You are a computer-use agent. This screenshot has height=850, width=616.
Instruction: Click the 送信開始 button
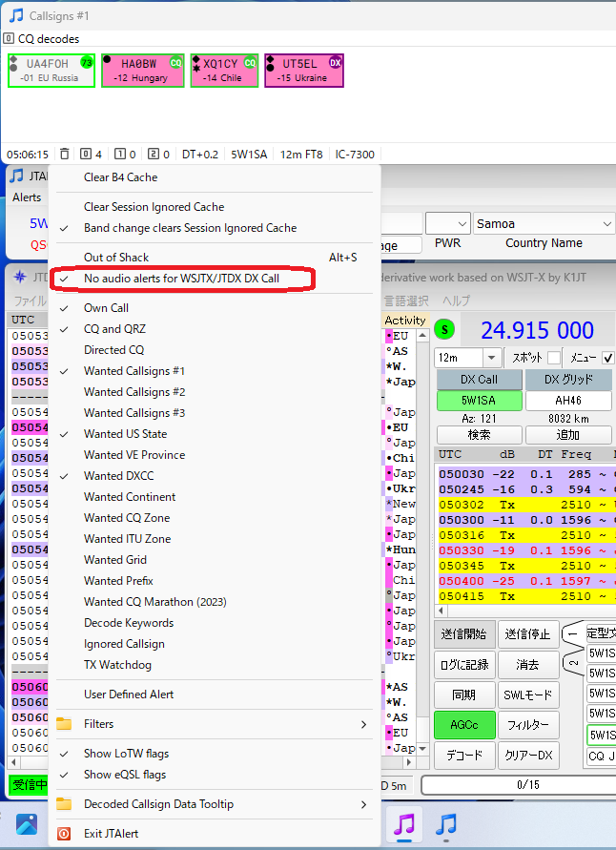coord(464,634)
